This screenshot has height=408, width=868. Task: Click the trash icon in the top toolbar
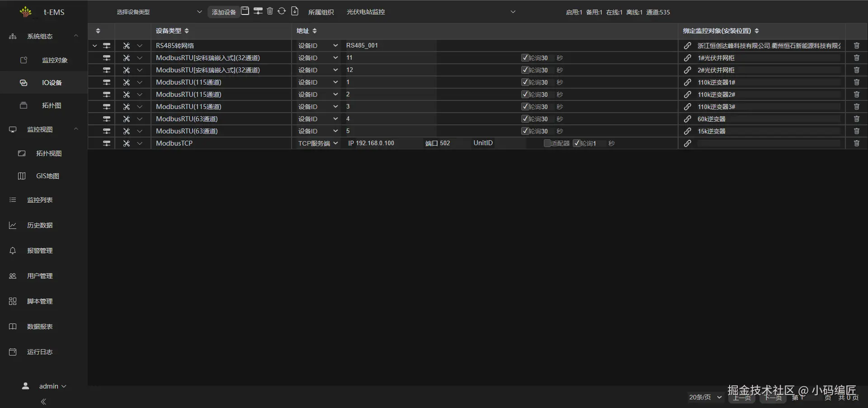click(270, 11)
